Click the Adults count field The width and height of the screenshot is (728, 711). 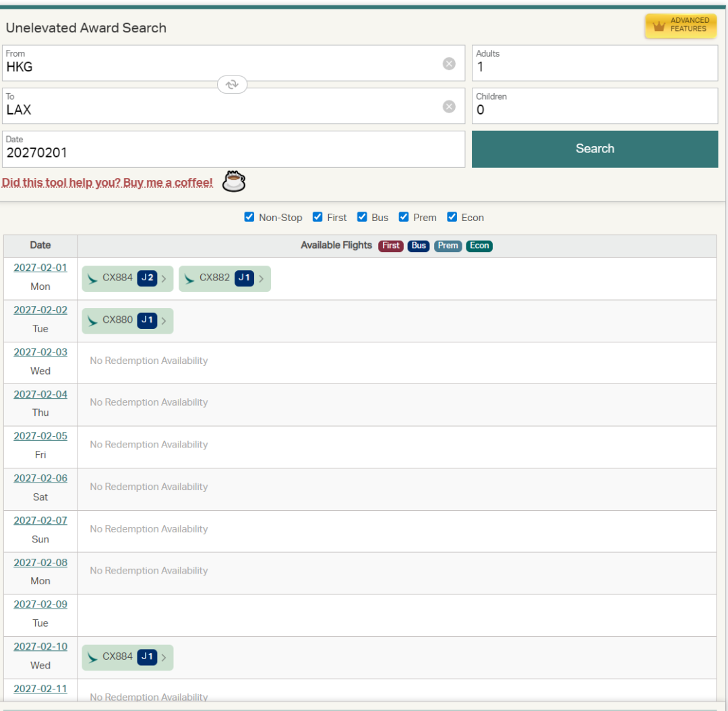tap(595, 67)
